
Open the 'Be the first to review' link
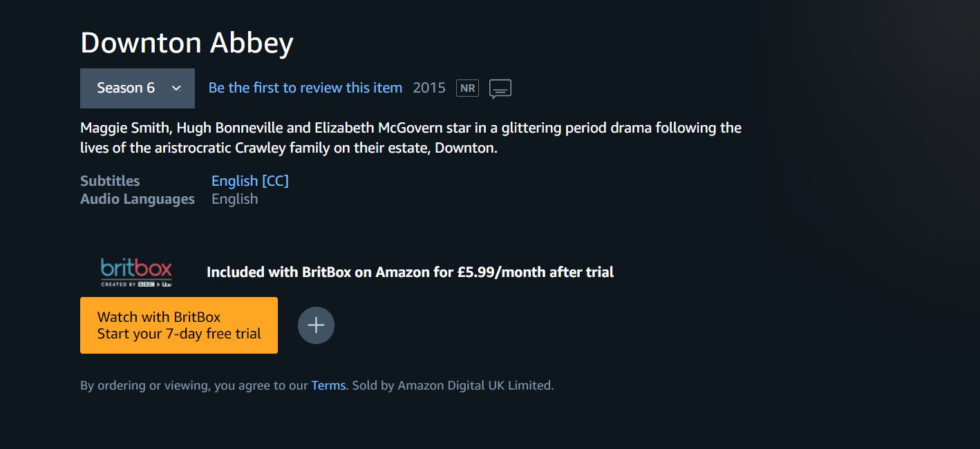coord(305,88)
